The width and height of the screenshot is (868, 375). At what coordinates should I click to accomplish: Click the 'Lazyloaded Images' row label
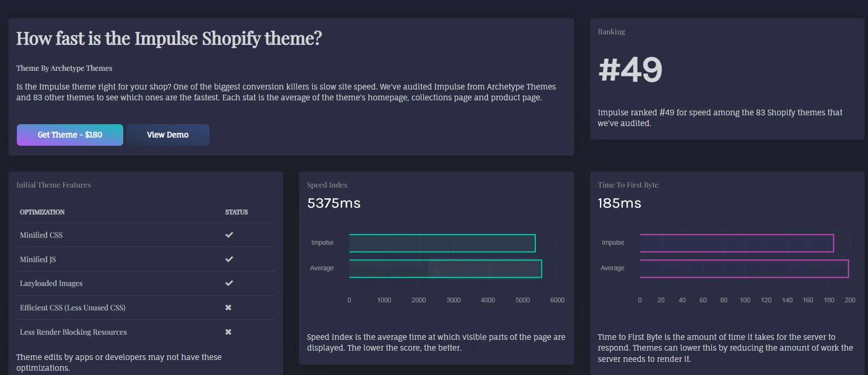pyautogui.click(x=51, y=284)
